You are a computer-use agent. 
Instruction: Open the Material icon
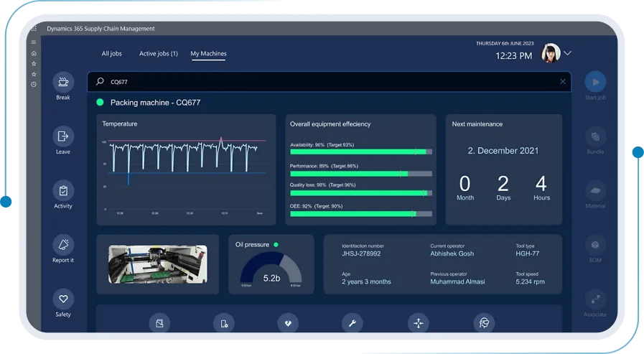595,190
